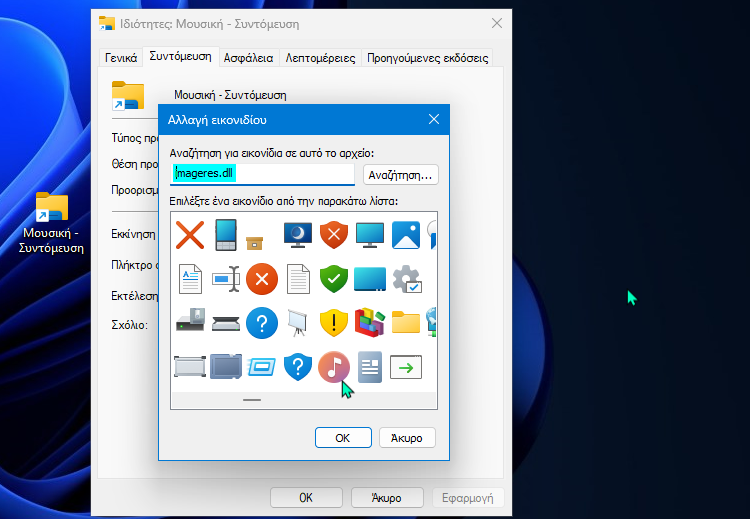The width and height of the screenshot is (750, 519).
Task: Select the blue tablet screen icon
Action: pyautogui.click(x=370, y=278)
